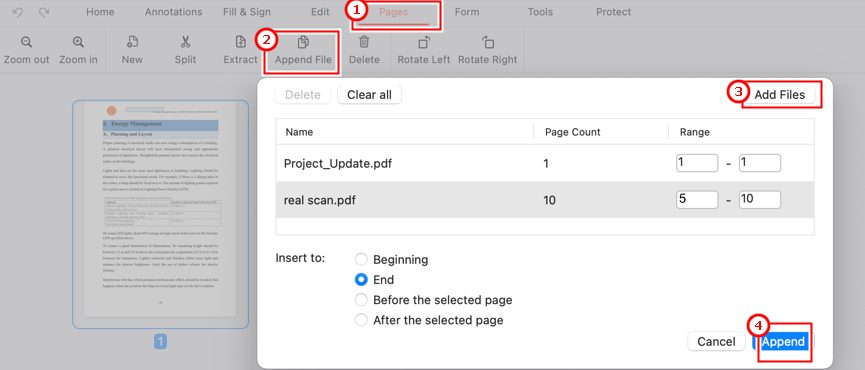This screenshot has width=865, height=370.
Task: Open the Append File tool
Action: click(303, 50)
